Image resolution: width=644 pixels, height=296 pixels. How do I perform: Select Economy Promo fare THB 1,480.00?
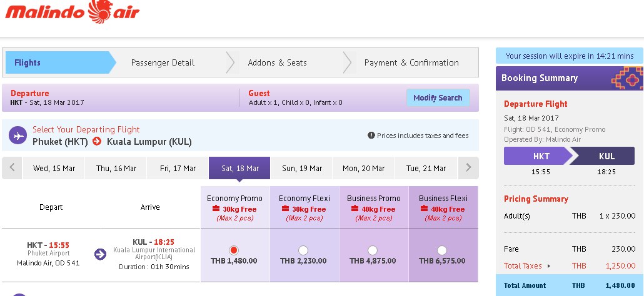(234, 250)
